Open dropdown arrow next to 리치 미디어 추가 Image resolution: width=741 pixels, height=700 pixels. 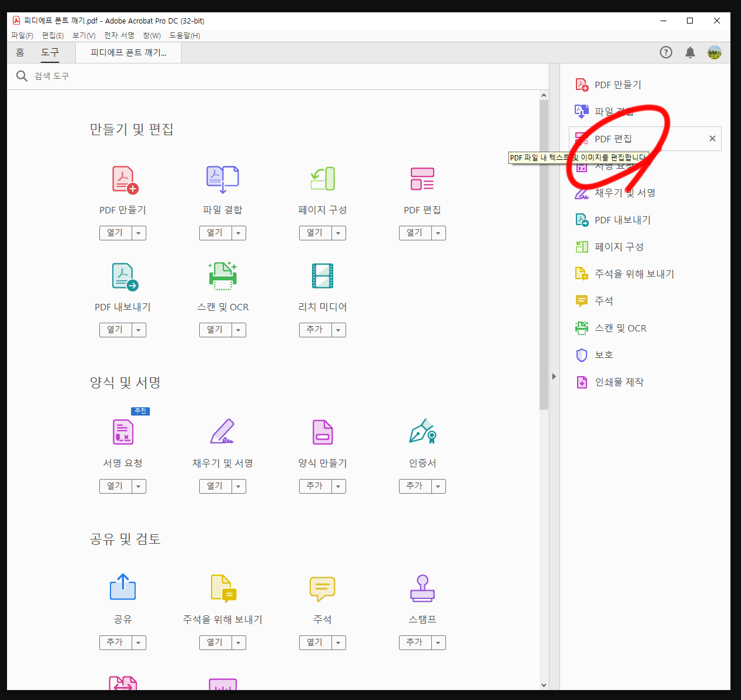[x=338, y=330]
